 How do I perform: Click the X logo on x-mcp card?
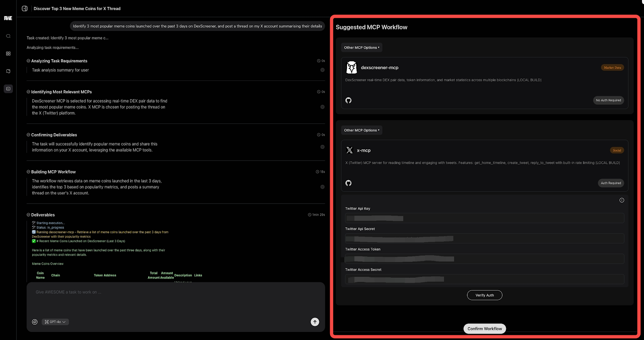pyautogui.click(x=349, y=150)
